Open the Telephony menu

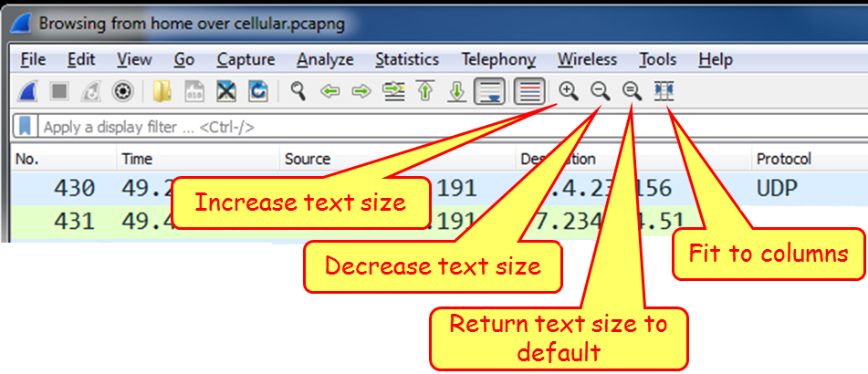pos(498,59)
